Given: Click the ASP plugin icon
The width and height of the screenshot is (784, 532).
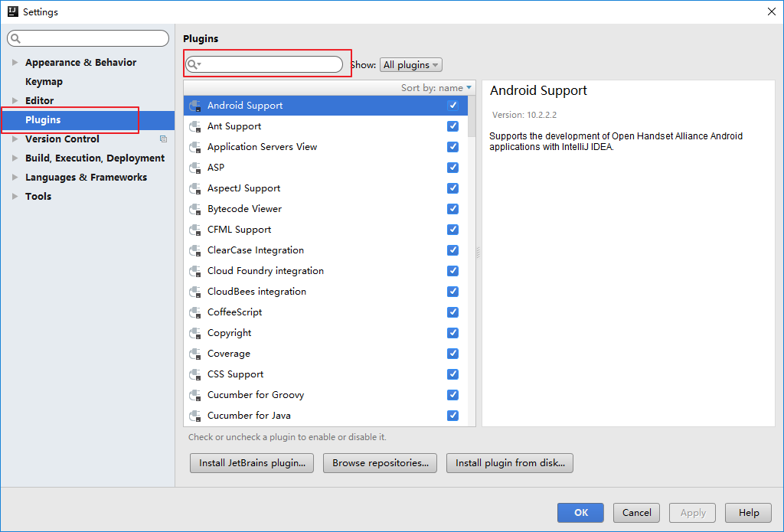Looking at the screenshot, I should (x=195, y=168).
